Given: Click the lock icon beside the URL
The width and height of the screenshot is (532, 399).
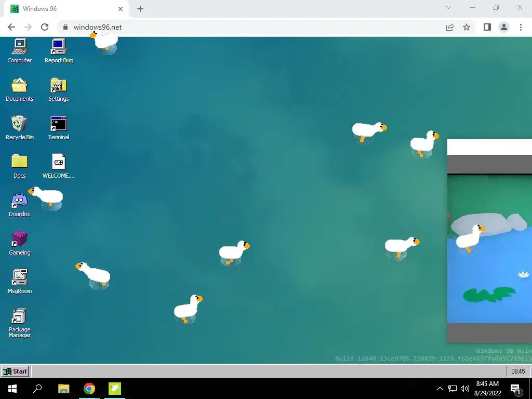Looking at the screenshot, I should (65, 27).
